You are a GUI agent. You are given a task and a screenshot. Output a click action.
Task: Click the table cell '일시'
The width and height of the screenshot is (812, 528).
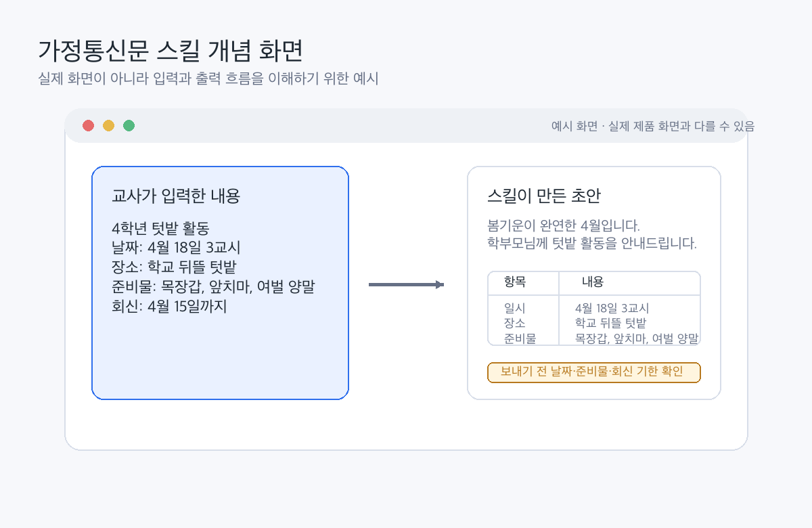tap(515, 309)
